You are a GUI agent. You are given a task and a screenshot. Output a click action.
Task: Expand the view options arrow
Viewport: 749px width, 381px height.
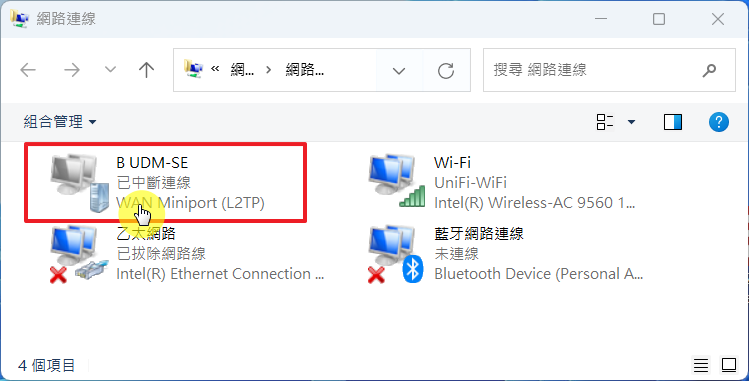coord(631,122)
